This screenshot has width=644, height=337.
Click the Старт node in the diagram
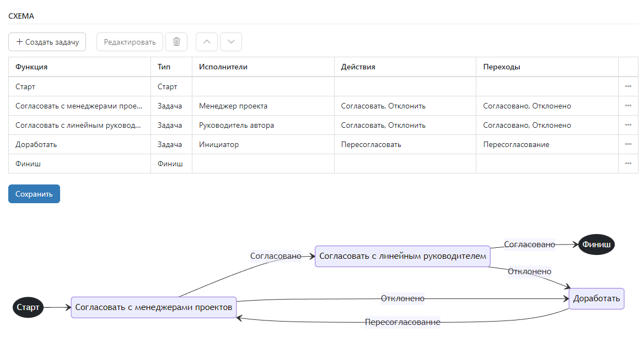tap(28, 307)
